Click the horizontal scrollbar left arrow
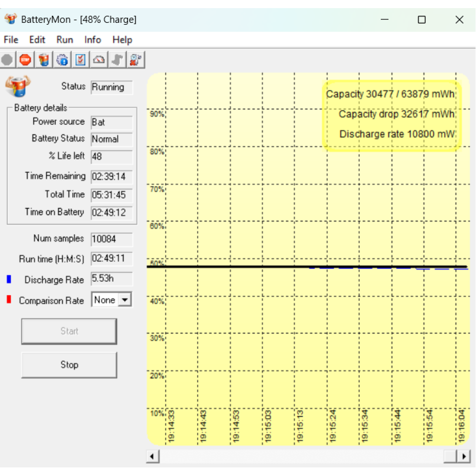 (152, 456)
